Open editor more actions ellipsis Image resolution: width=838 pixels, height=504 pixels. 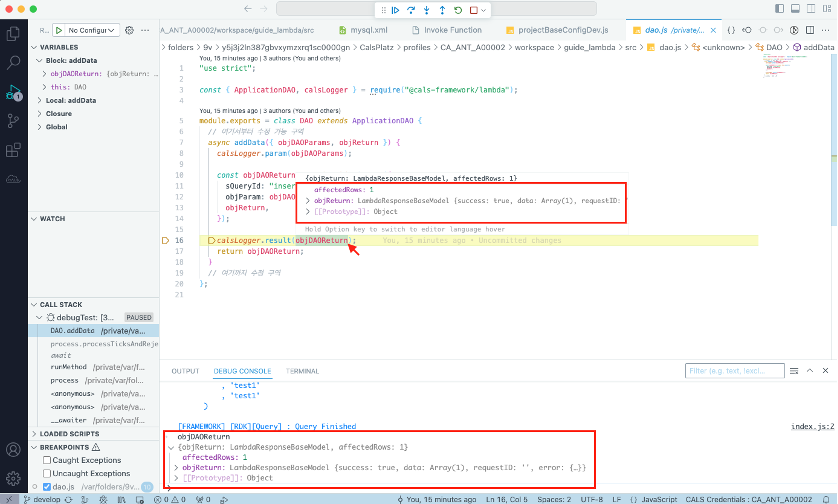click(x=826, y=30)
